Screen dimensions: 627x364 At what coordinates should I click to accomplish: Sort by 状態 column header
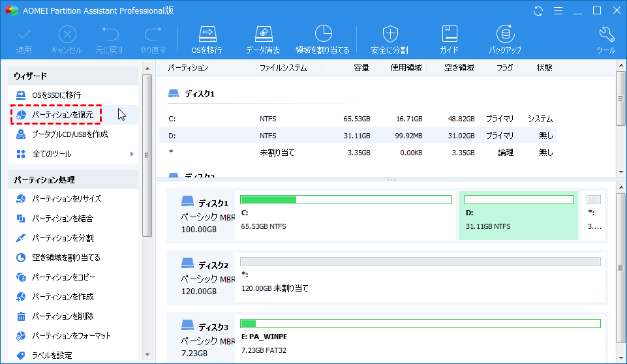545,68
